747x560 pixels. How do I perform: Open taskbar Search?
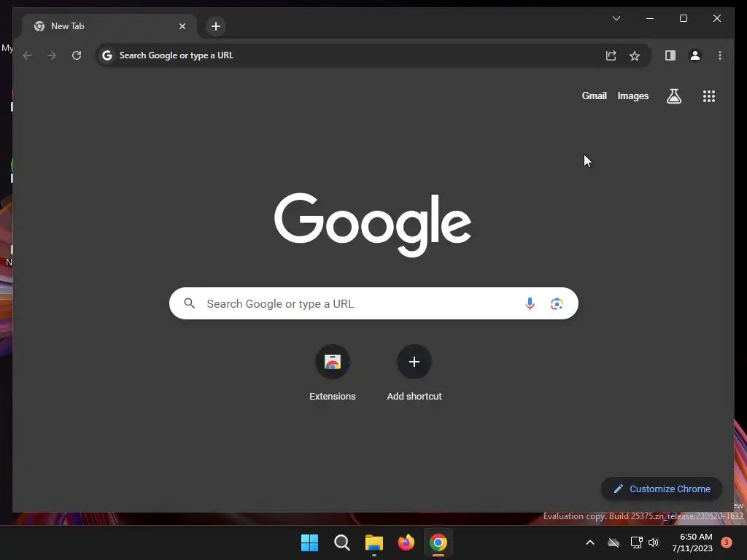[341, 542]
